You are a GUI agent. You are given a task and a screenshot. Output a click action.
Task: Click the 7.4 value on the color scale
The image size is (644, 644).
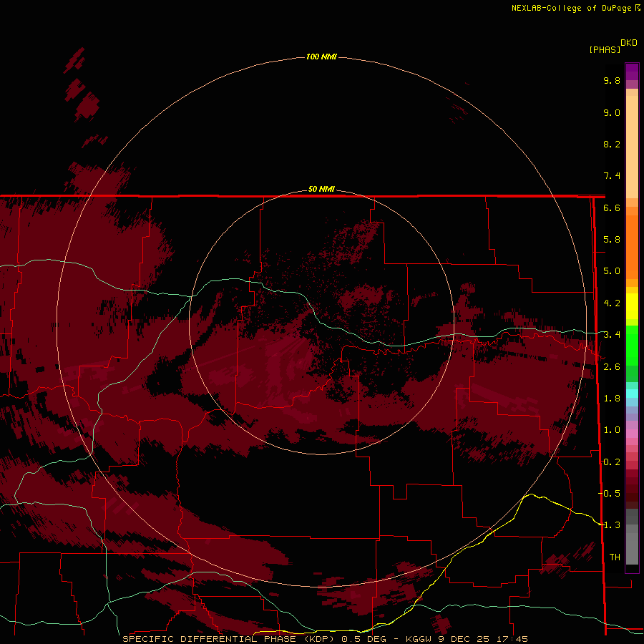[x=612, y=176]
